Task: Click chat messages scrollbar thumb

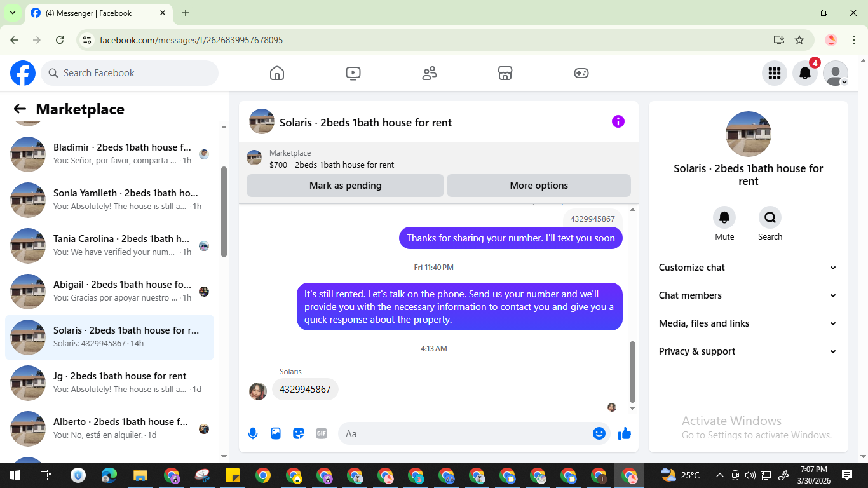Action: (x=632, y=372)
